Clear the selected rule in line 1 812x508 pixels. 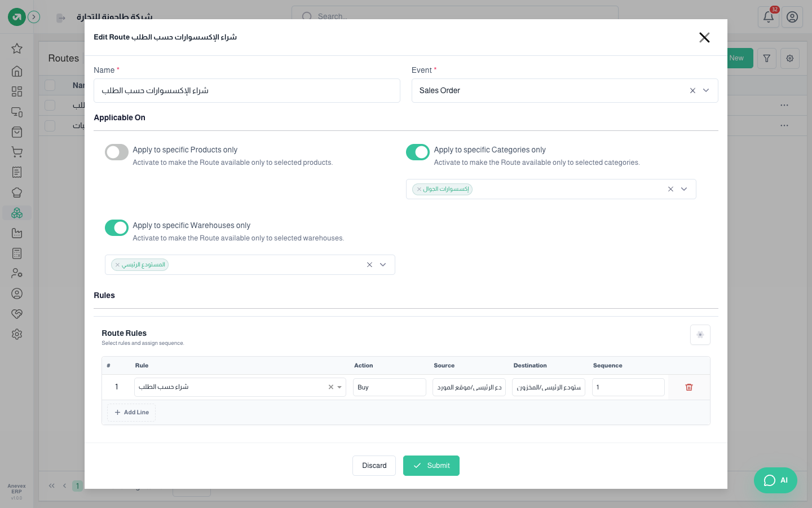tap(331, 387)
